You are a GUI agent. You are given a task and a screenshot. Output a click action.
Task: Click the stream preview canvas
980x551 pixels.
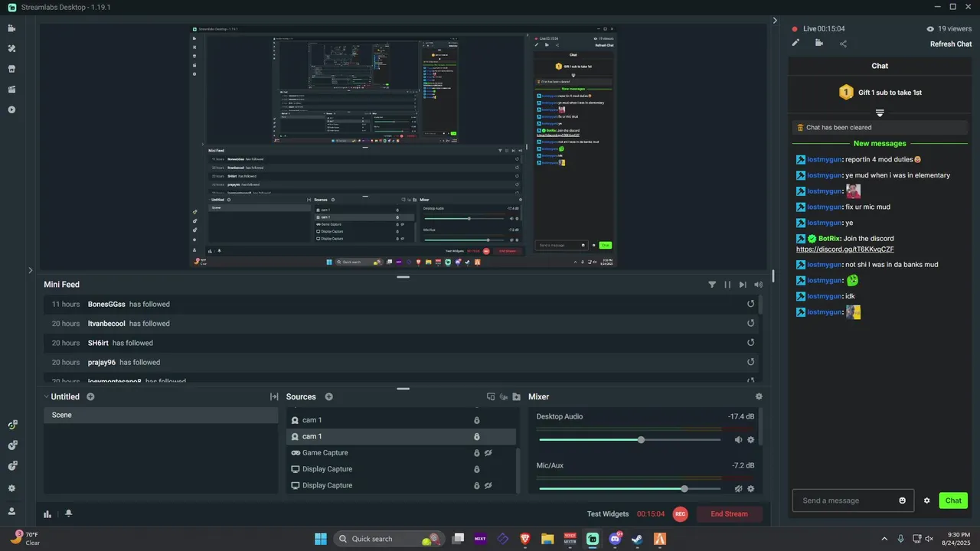pos(403,145)
